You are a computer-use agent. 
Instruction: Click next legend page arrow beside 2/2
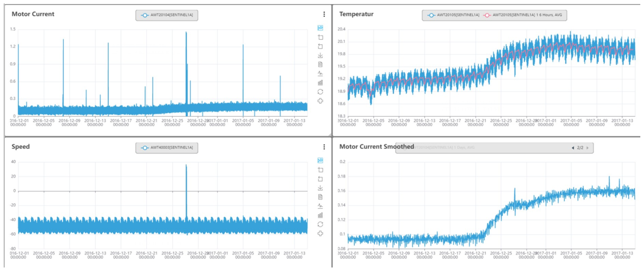(588, 148)
